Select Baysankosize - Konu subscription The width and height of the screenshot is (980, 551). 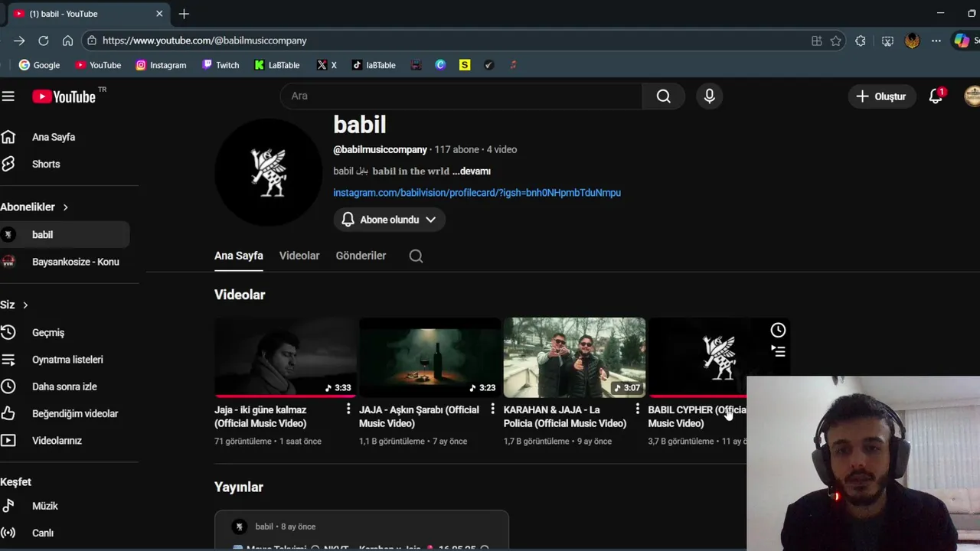point(64,262)
